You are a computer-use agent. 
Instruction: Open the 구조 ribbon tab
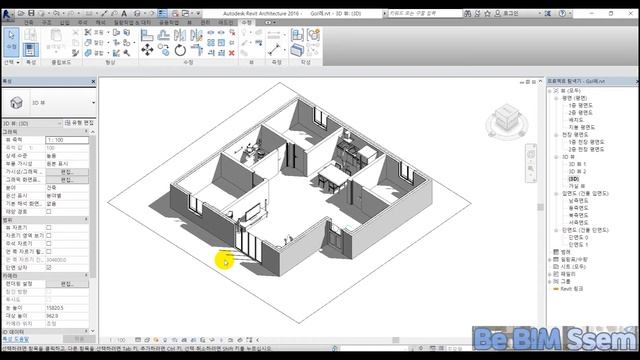coord(47,22)
